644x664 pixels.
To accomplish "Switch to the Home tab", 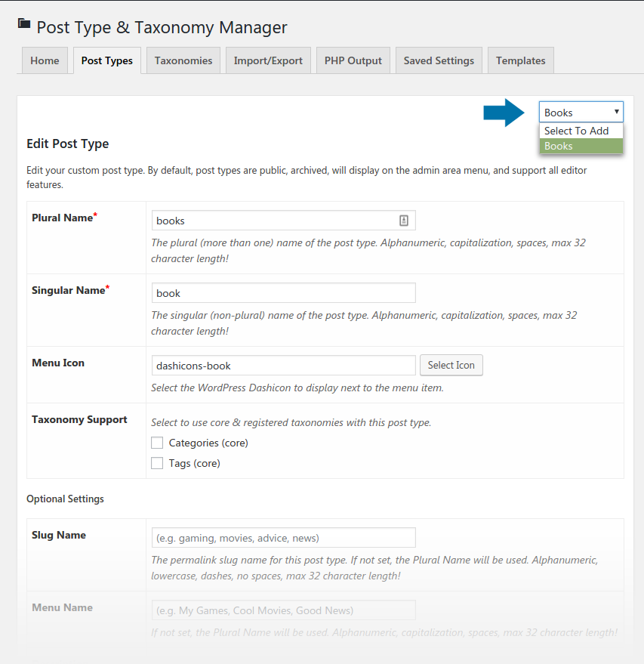I will click(x=45, y=60).
